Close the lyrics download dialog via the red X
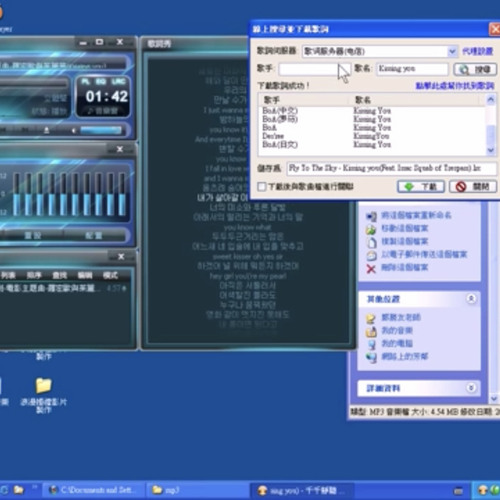Screen dimensions: 500x500 495,29
